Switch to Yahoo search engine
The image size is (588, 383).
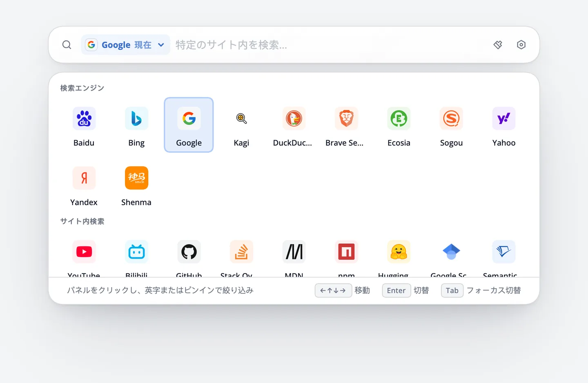click(x=504, y=125)
